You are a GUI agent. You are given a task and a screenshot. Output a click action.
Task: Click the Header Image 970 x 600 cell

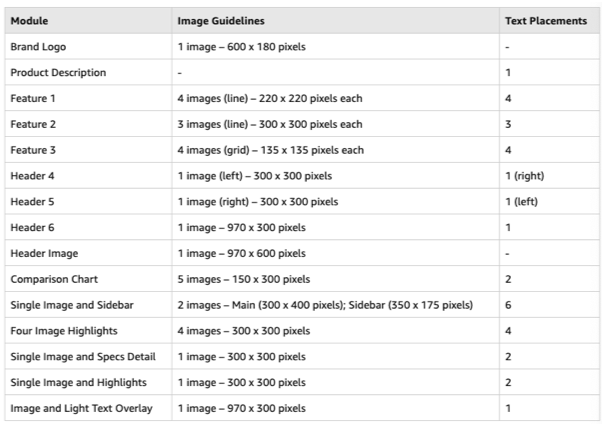pos(336,253)
